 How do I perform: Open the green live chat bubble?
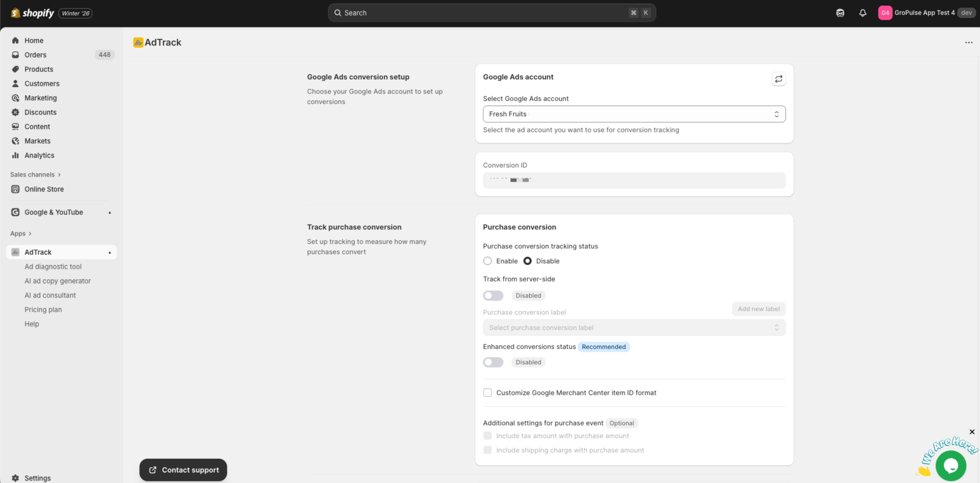(x=951, y=465)
